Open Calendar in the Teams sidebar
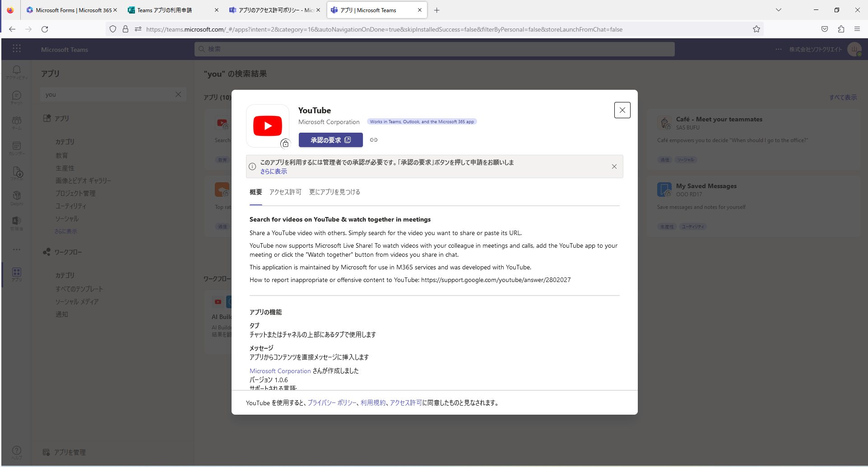Screen dimensions: 868x467 click(17, 148)
